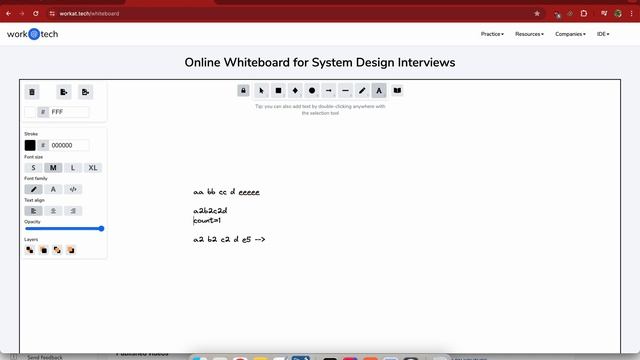Select the line drawing tool
The image size is (640, 360).
[x=345, y=91]
